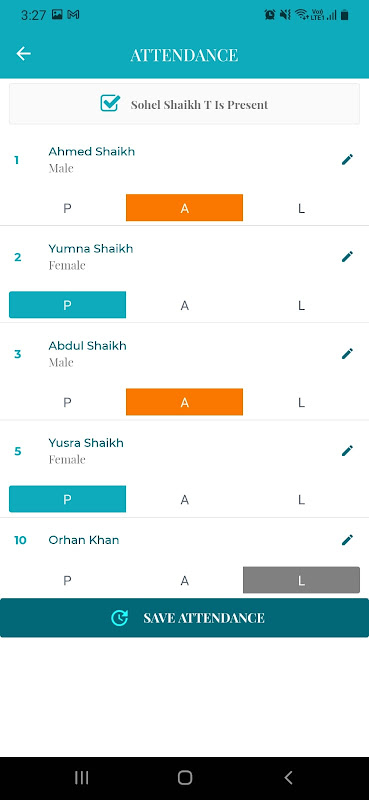Tap the edit pencil for Orhan Khan

[x=347, y=540]
